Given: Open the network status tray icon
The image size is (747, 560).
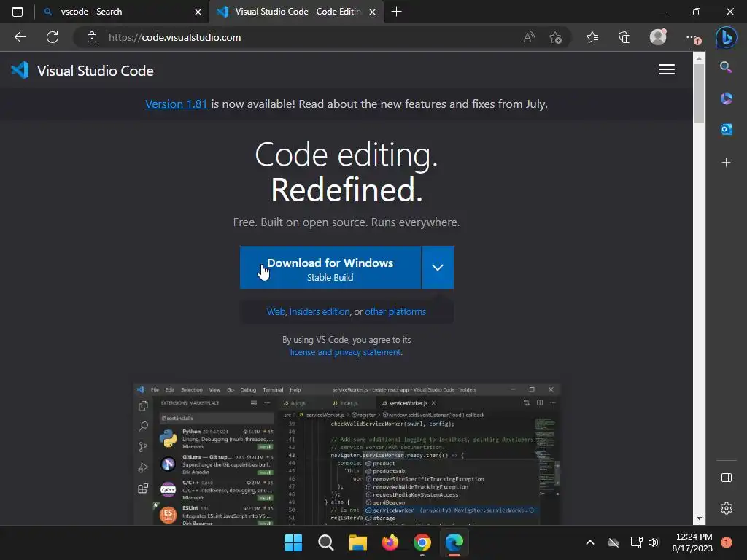Looking at the screenshot, I should point(636,542).
